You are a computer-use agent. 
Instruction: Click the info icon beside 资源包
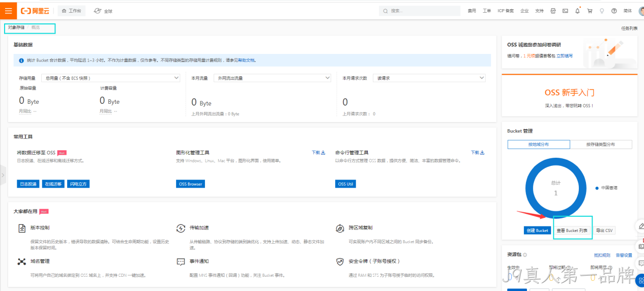pos(525,255)
